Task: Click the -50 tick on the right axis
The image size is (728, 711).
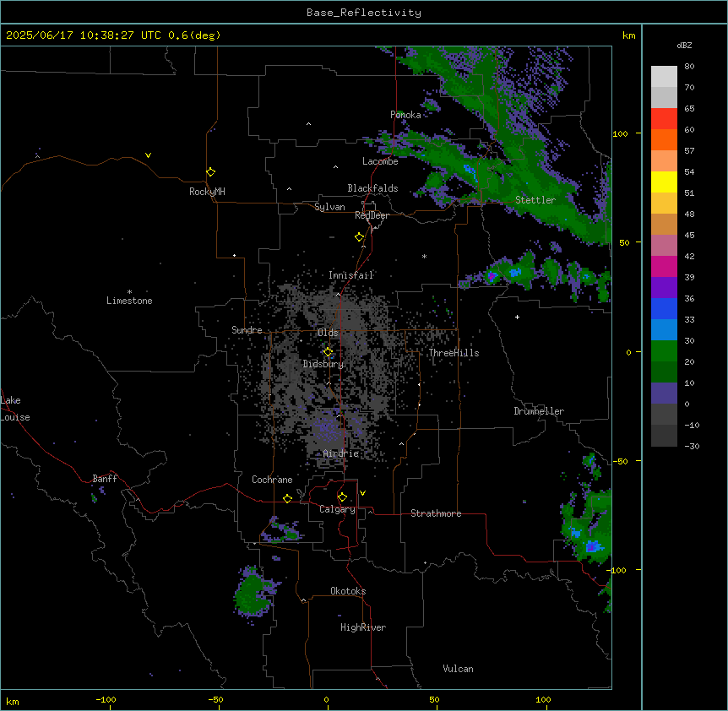Action: point(620,461)
